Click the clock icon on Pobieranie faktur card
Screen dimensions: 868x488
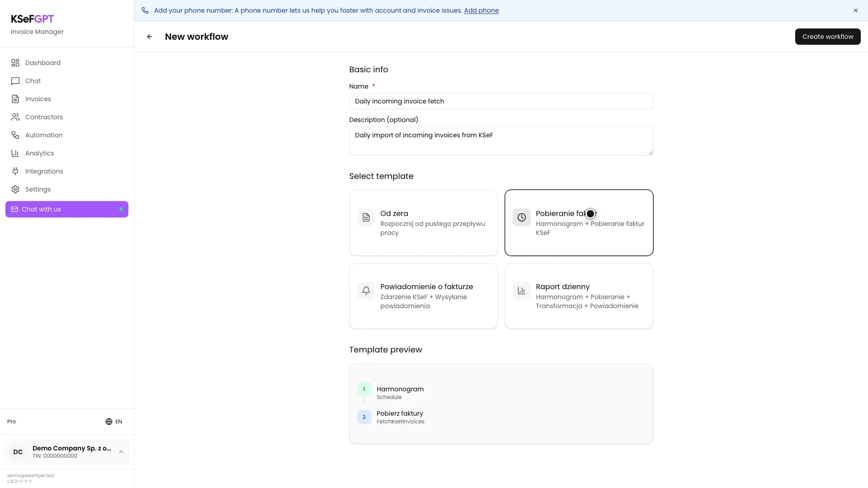click(522, 217)
